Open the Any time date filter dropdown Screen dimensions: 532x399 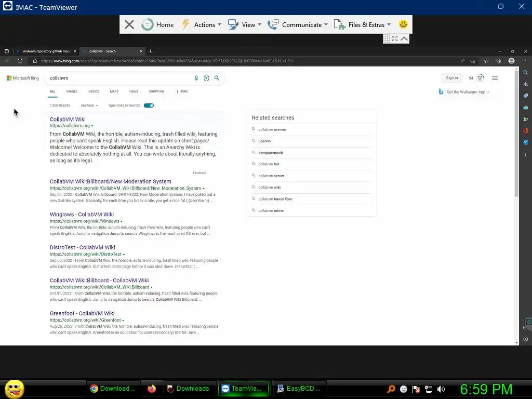click(89, 105)
